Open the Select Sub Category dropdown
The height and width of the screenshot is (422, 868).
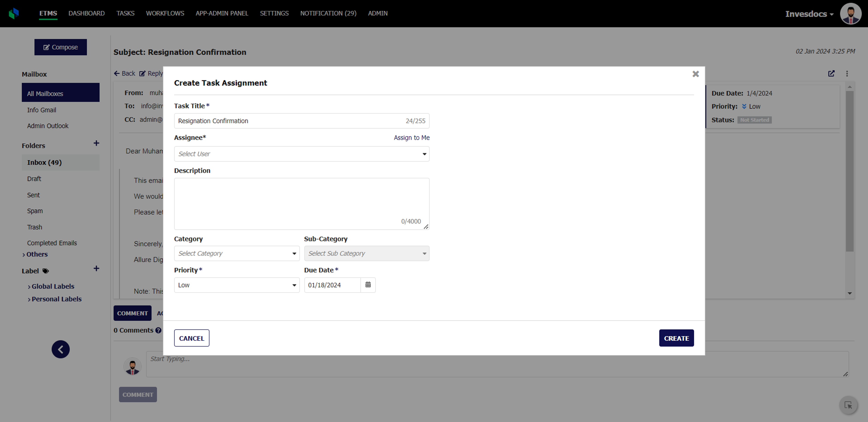[367, 254]
